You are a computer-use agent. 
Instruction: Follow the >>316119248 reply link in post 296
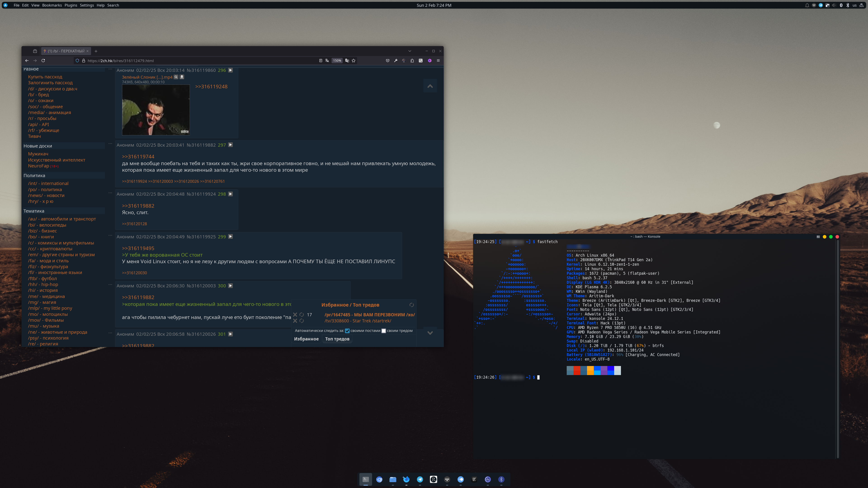[211, 87]
